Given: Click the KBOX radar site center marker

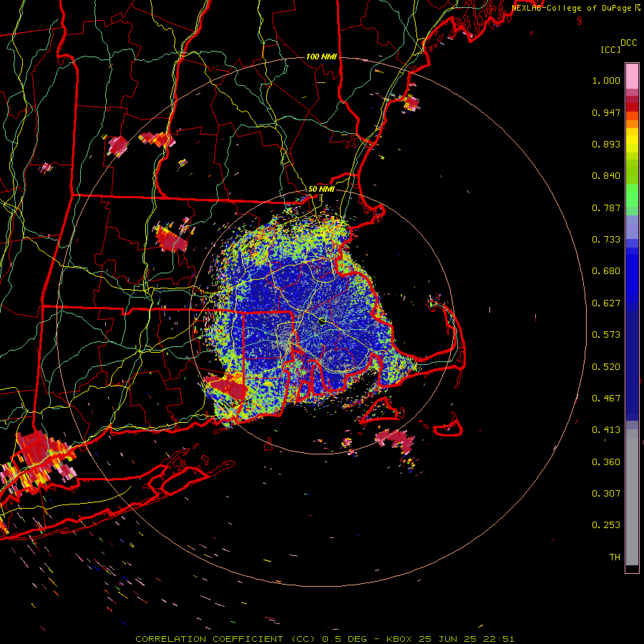Looking at the screenshot, I should [x=322, y=321].
